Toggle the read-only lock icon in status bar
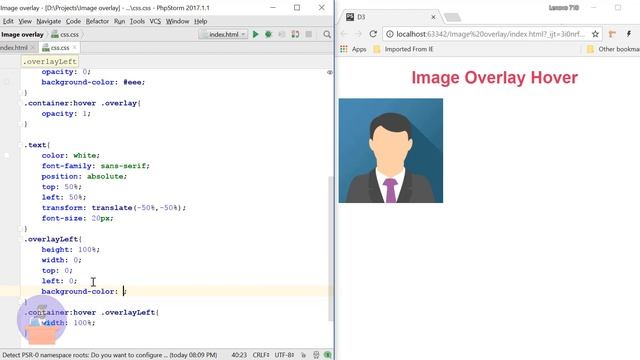 (x=303, y=355)
